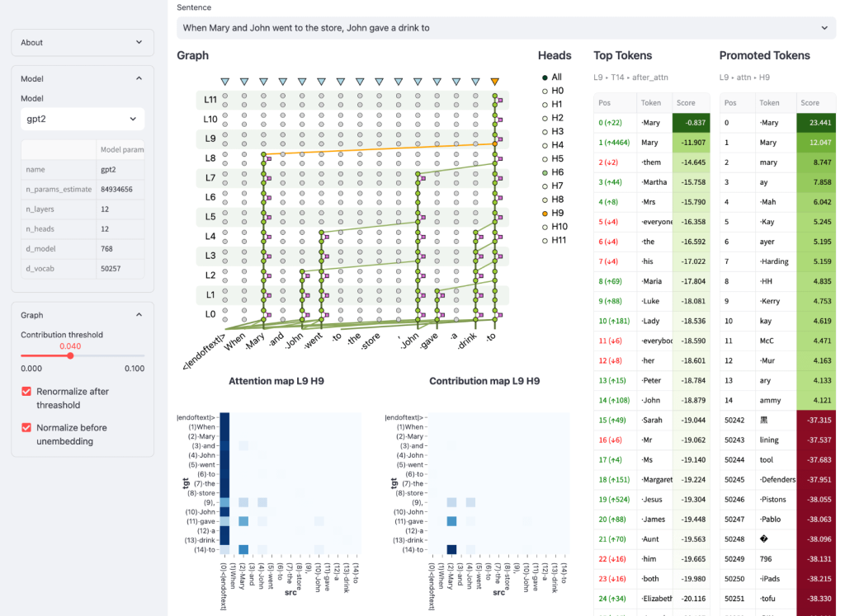This screenshot has height=616, width=845.
Task: Click the triangle above the 'Mary' token column
Action: point(263,82)
